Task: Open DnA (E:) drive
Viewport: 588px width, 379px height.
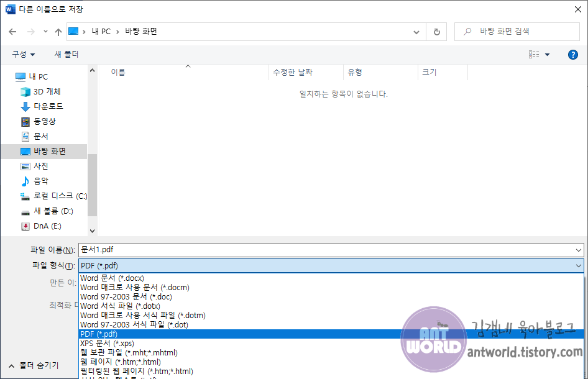Action: click(x=41, y=226)
